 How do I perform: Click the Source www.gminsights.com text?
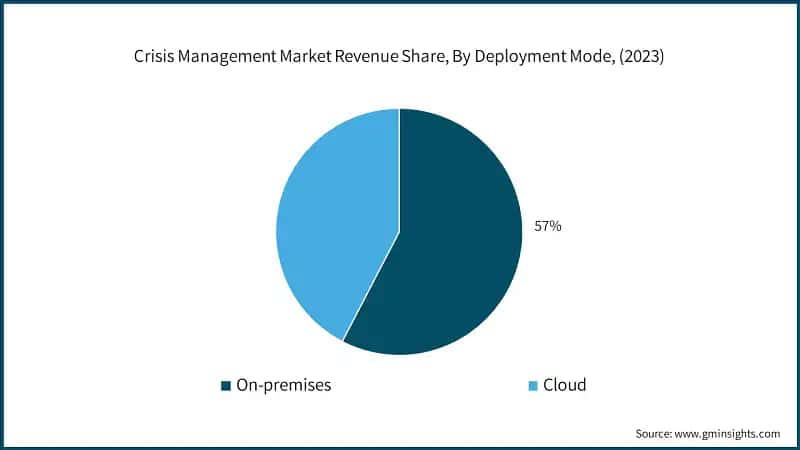click(x=708, y=434)
